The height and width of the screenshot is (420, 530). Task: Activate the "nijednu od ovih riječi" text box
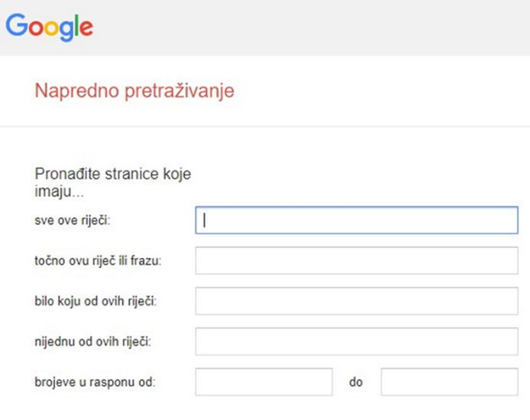coord(357,341)
